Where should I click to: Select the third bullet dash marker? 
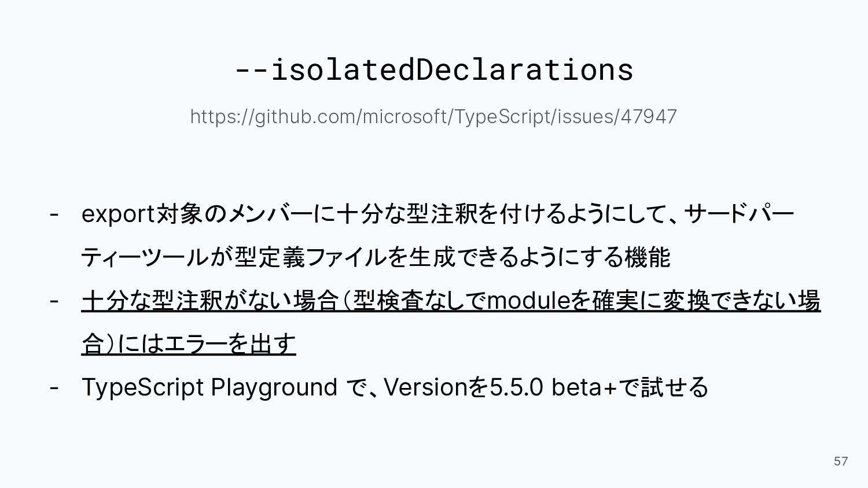[54, 387]
